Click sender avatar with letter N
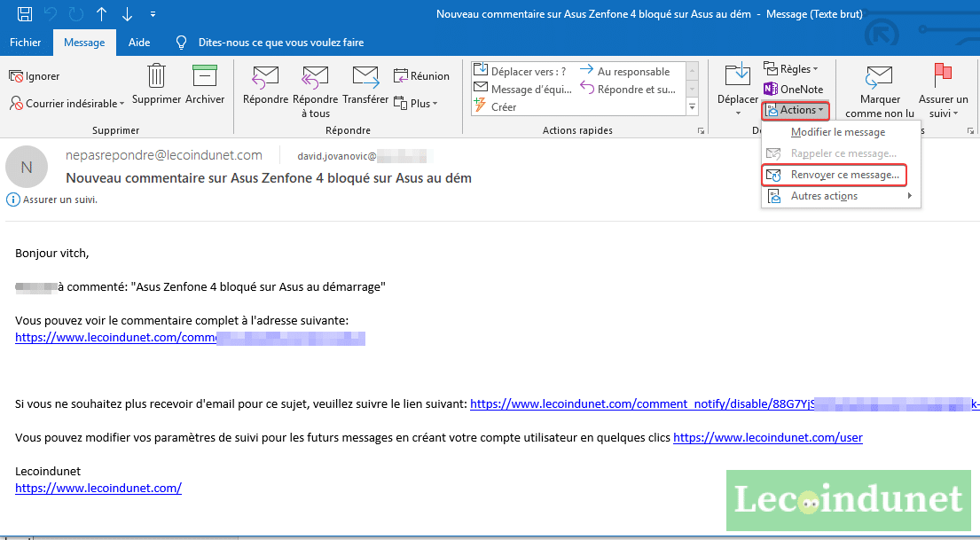The height and width of the screenshot is (540, 980). click(x=27, y=167)
